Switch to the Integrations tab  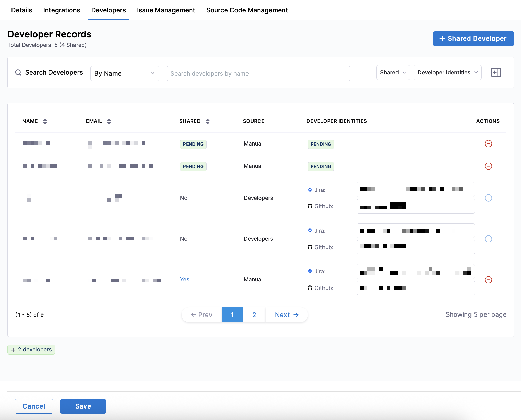(61, 10)
